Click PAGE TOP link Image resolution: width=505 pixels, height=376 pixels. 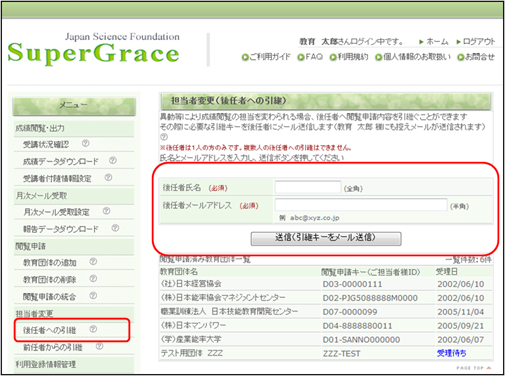point(474,368)
